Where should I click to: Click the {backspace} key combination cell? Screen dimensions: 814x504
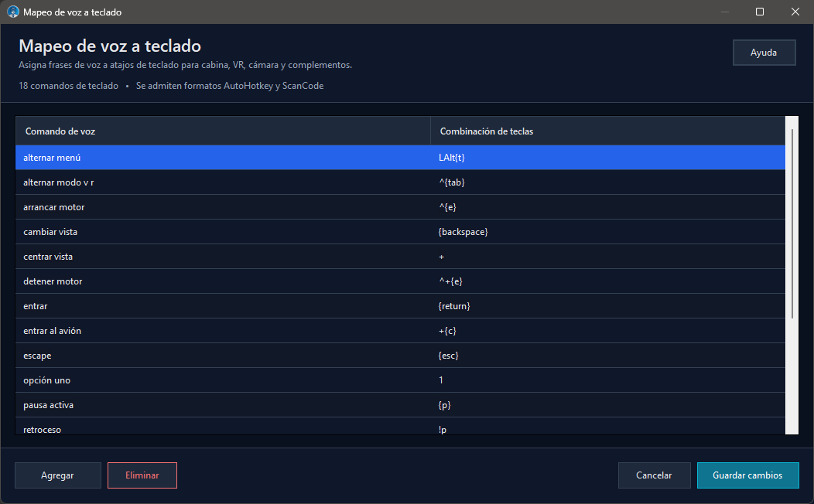[608, 232]
